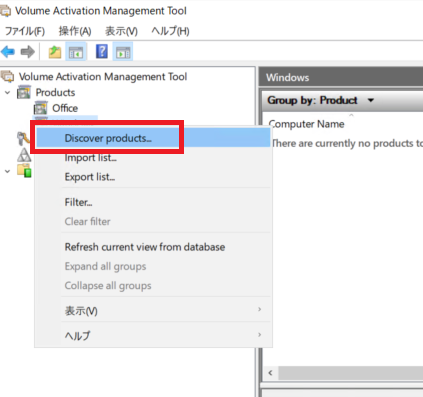Click the left arrow on horizontal scrollbar

271,373
